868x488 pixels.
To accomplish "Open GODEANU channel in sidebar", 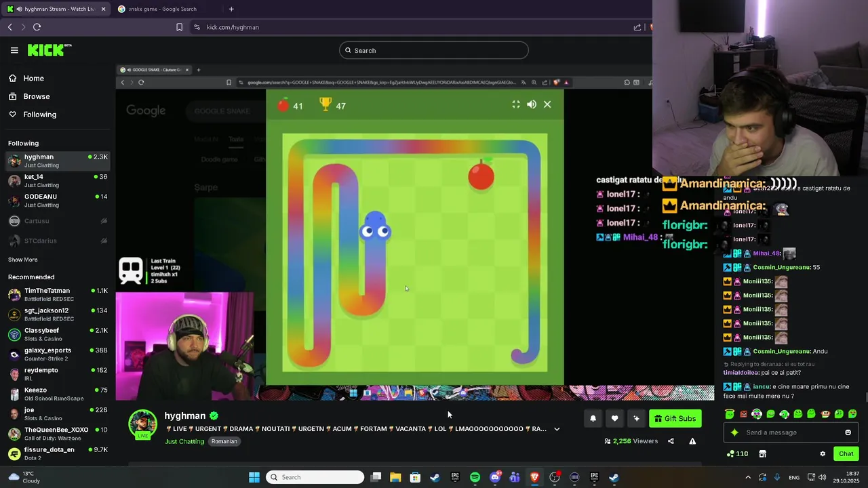I will click(x=58, y=201).
